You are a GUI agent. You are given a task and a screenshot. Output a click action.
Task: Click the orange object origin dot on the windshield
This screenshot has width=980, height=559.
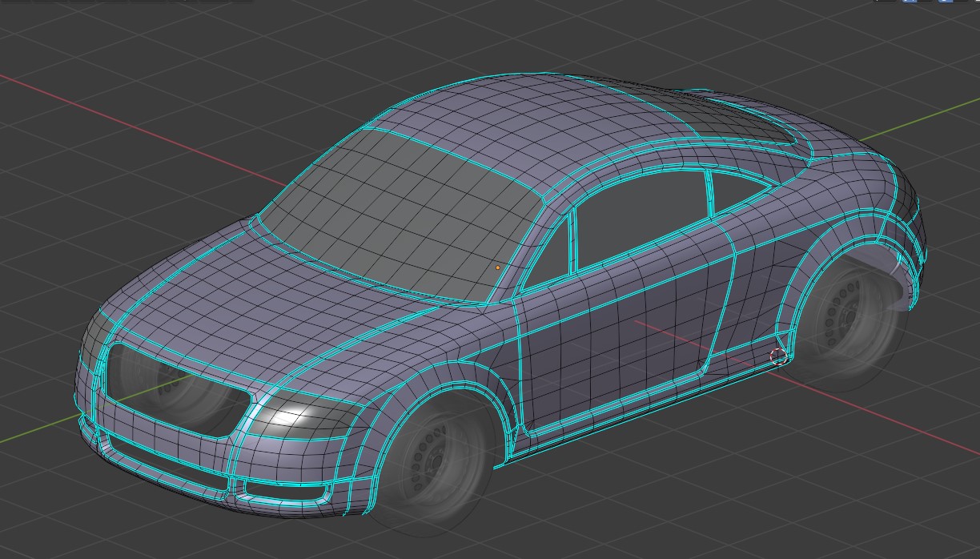click(497, 267)
